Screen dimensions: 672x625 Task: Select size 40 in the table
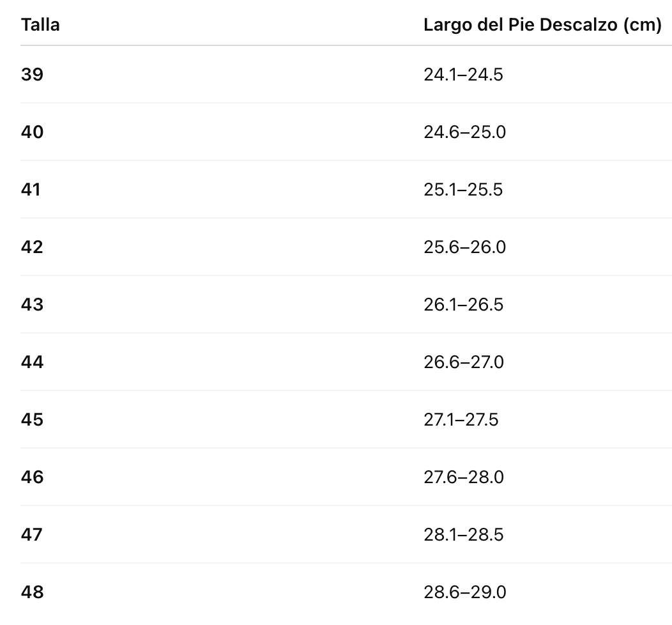pyautogui.click(x=32, y=132)
